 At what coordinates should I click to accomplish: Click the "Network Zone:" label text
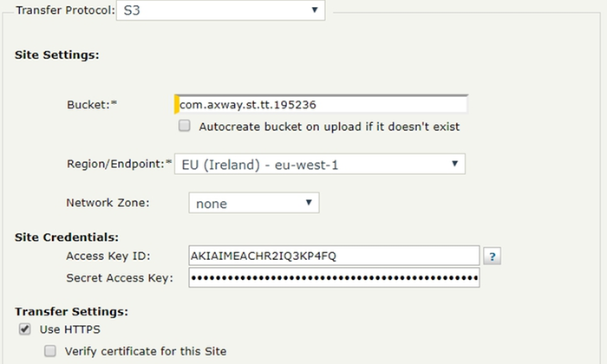click(108, 203)
